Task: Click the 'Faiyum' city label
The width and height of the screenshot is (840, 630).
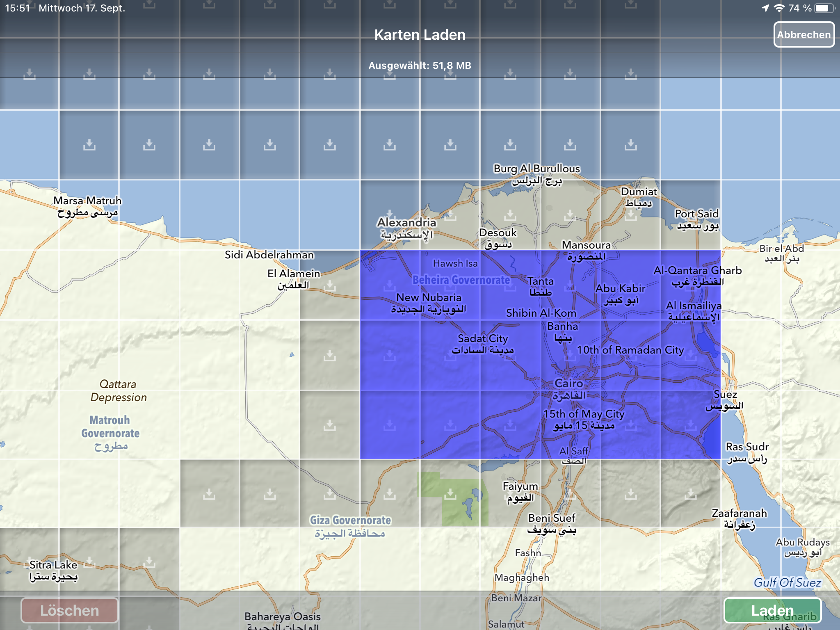Action: click(520, 486)
